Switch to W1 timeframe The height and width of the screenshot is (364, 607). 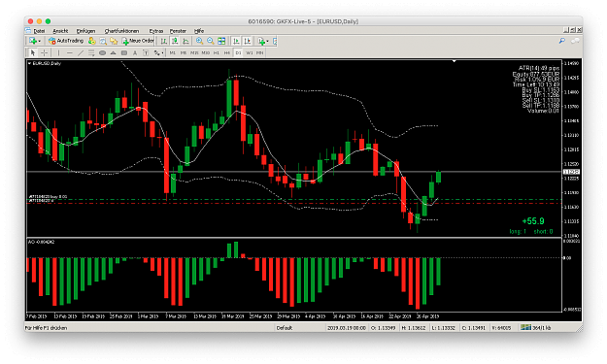pyautogui.click(x=249, y=53)
